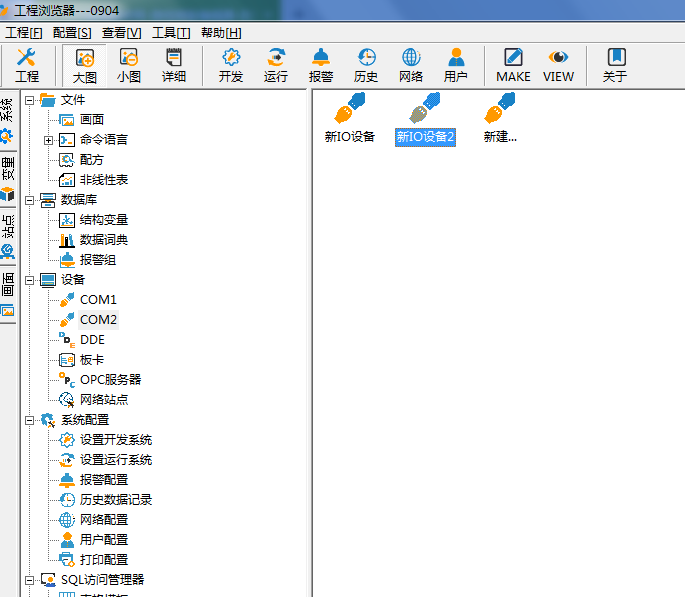
Task: Select 画面 in the file tree
Action: point(92,120)
